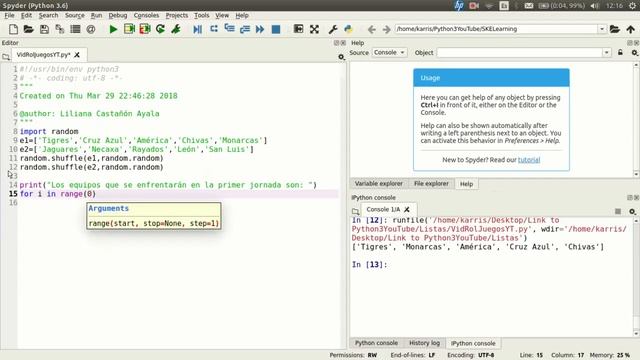Browse tabs icon in Editor pane
This screenshot has width=640, height=360.
coord(6,57)
